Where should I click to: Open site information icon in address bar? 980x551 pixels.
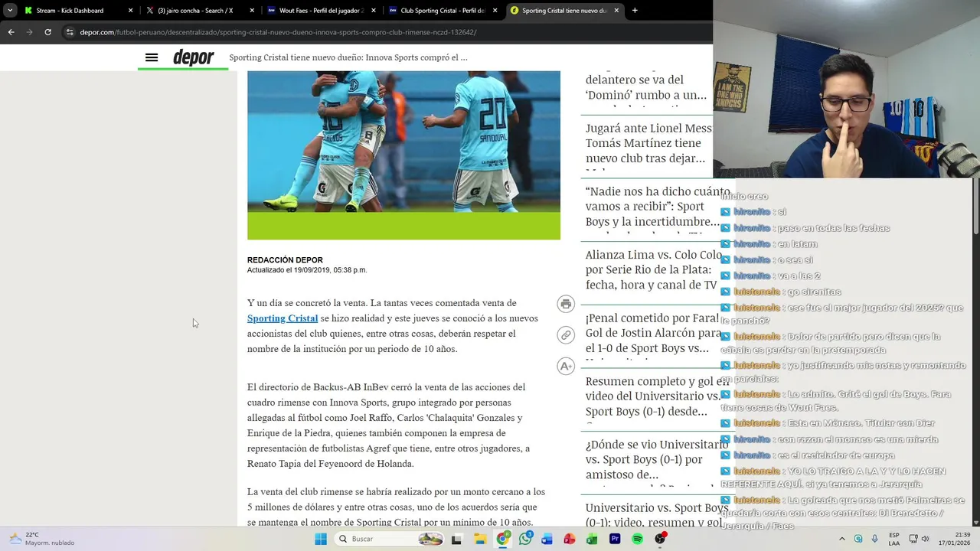[70, 32]
